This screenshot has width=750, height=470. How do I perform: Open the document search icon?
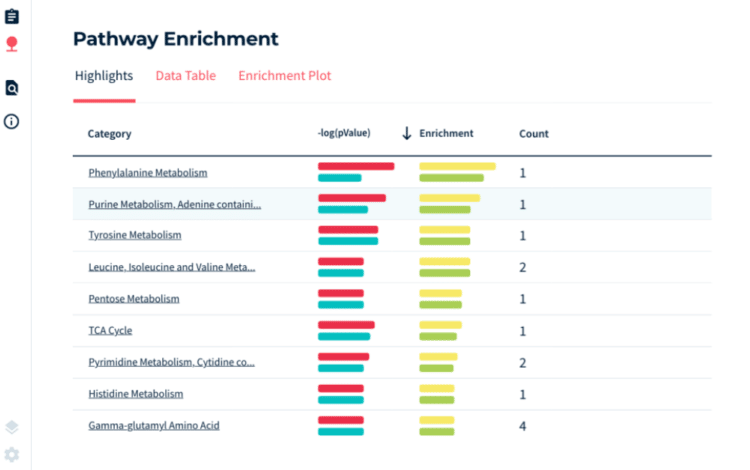pyautogui.click(x=12, y=88)
